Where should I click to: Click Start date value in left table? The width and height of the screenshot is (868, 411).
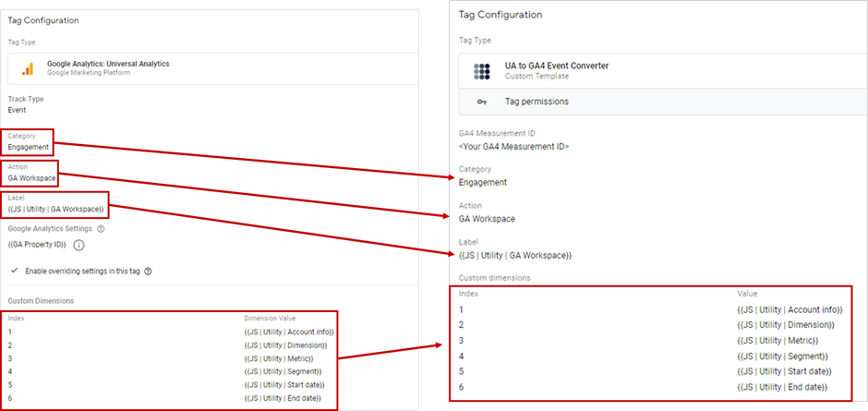point(284,385)
